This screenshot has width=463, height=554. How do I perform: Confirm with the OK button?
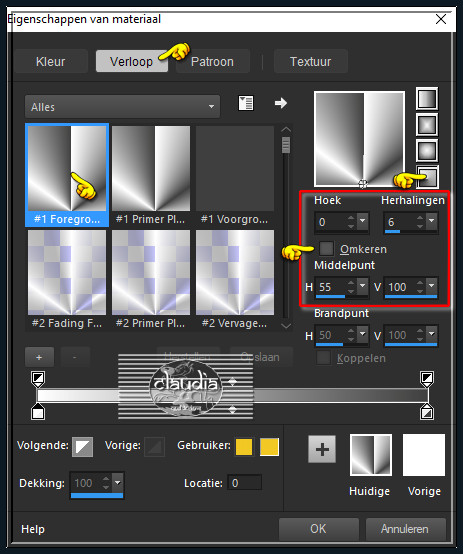pos(318,529)
